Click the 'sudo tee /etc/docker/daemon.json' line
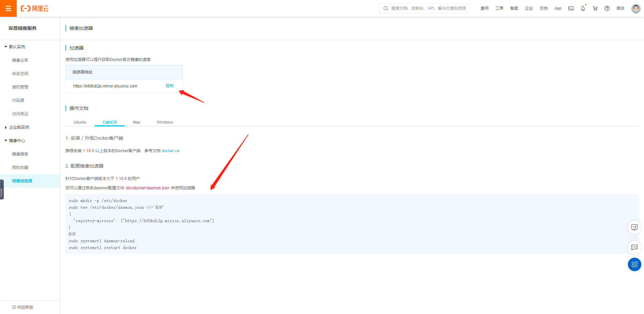This screenshot has width=644, height=314. click(x=116, y=207)
